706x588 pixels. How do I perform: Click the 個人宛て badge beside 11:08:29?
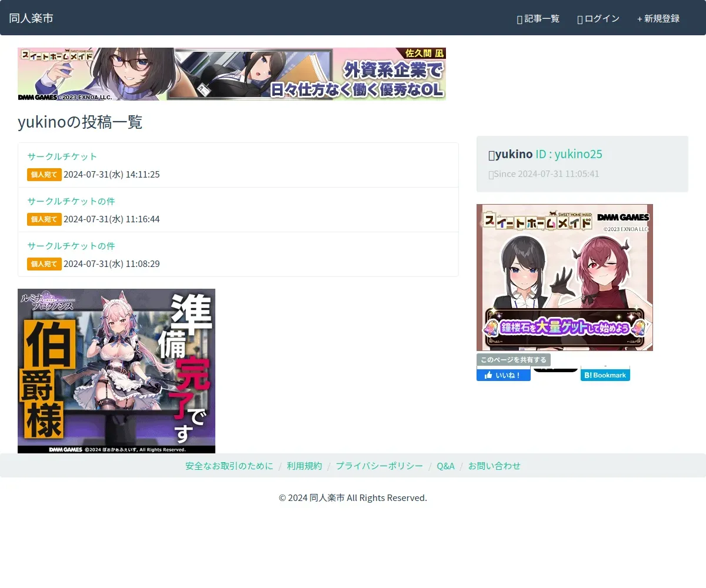[44, 264]
